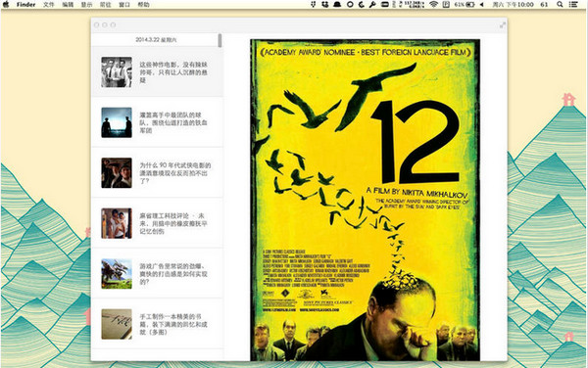
Task: Click the article list scrollbar thumb
Action: point(220,40)
